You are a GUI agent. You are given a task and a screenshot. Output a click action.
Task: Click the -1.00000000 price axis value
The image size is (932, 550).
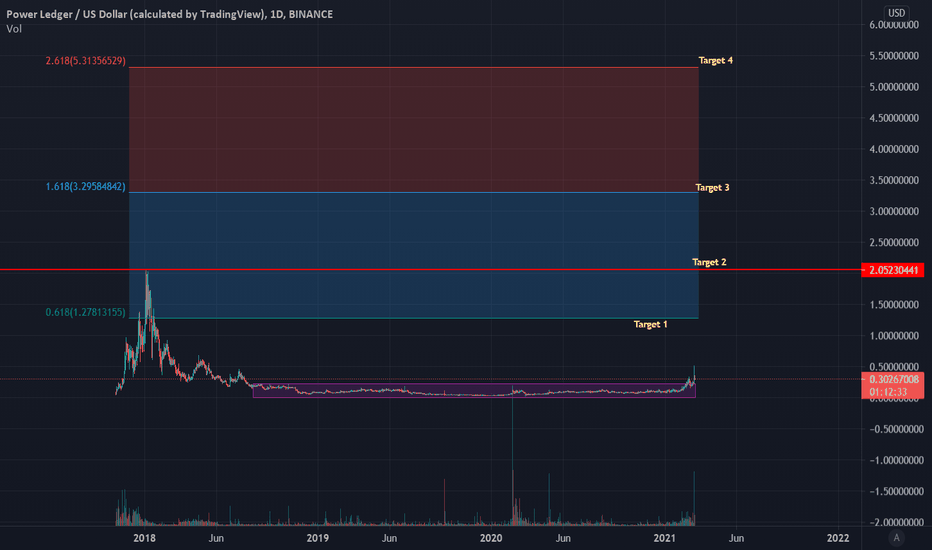coord(896,460)
